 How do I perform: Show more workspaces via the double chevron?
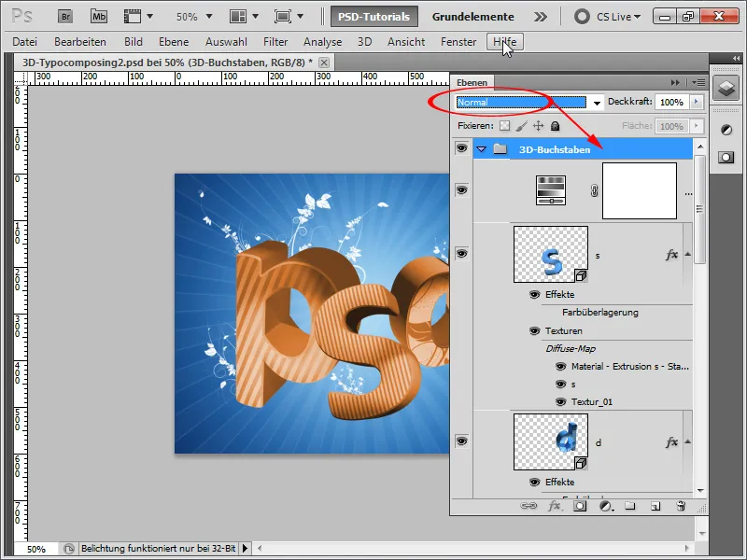(541, 17)
